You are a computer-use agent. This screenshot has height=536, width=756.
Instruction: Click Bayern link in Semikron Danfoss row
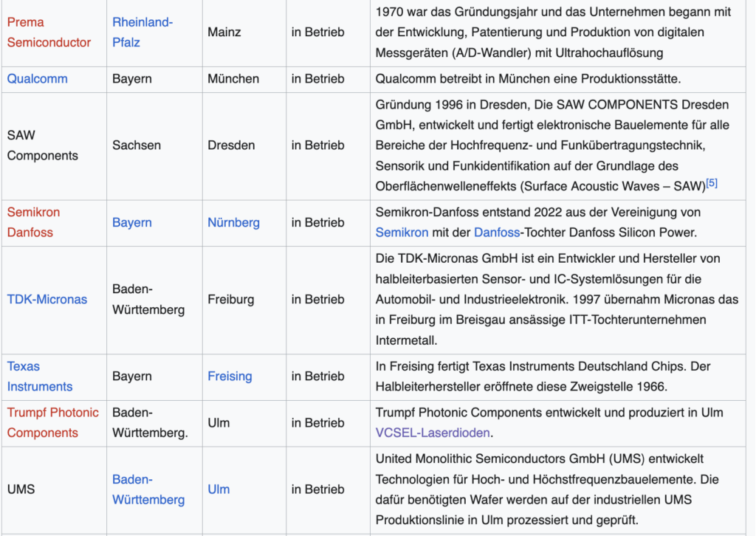[x=132, y=222]
